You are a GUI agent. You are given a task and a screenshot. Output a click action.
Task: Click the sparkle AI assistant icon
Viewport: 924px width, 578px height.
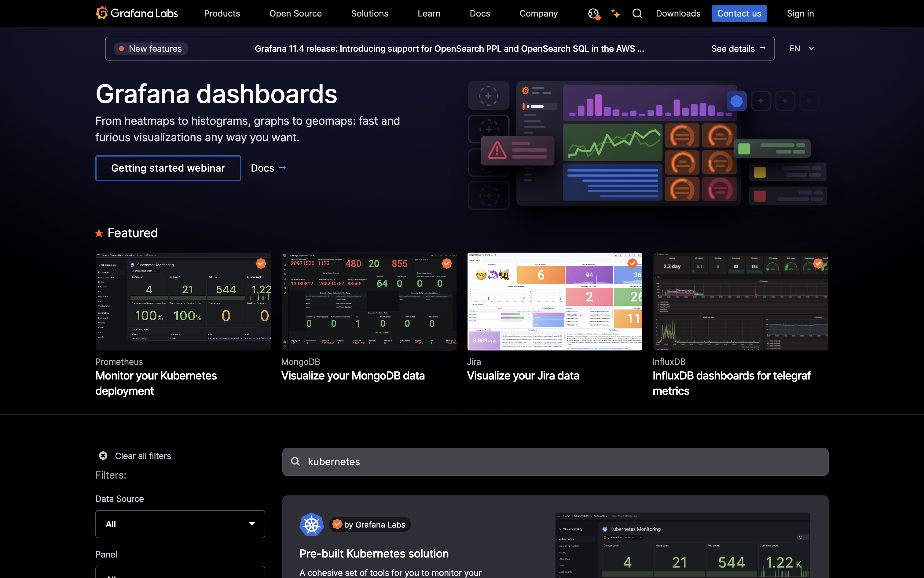pos(615,13)
